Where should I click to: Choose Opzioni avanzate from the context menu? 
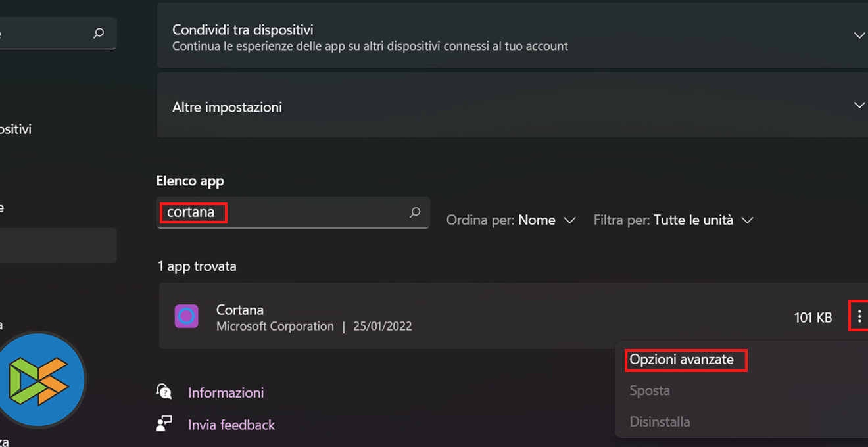click(681, 360)
